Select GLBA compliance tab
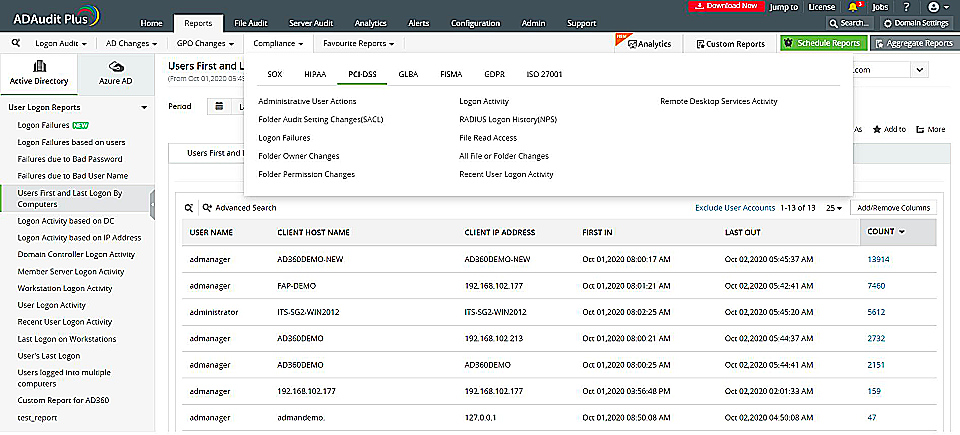This screenshot has height=435, width=960. 408,74
